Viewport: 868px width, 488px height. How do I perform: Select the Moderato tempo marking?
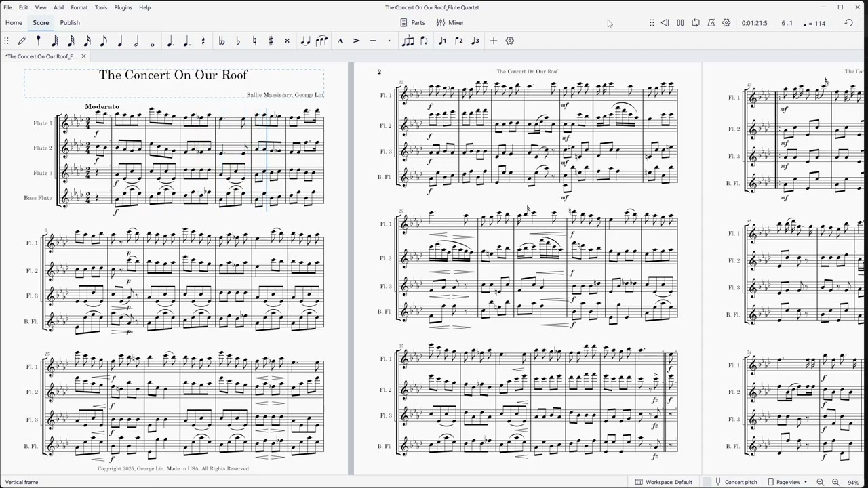tap(102, 106)
